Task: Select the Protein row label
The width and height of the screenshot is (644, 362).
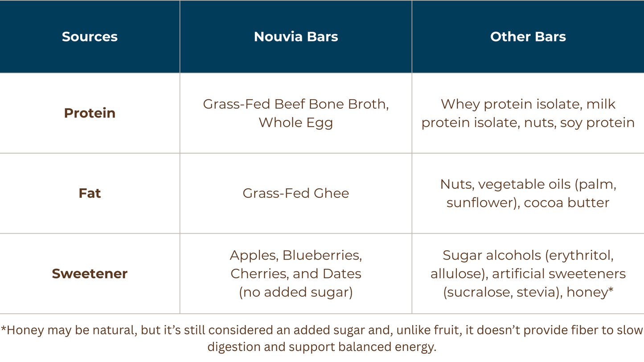Action: 90,113
